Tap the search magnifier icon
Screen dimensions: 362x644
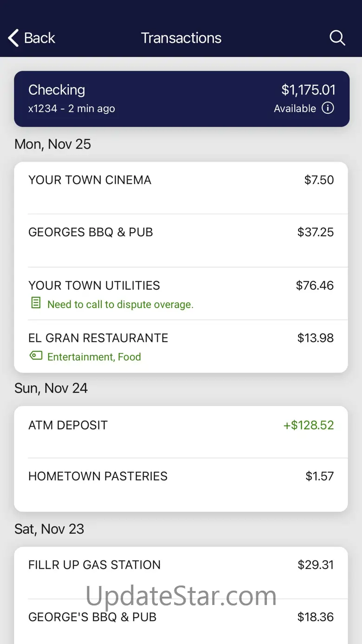(x=337, y=38)
